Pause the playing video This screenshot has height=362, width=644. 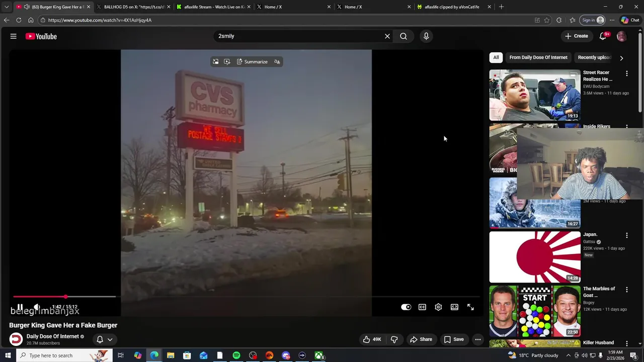(x=20, y=307)
